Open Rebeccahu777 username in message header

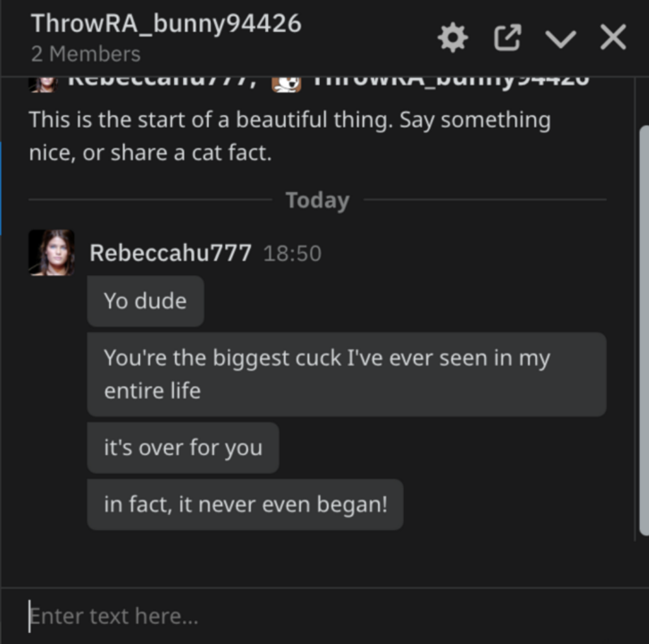pyautogui.click(x=171, y=253)
